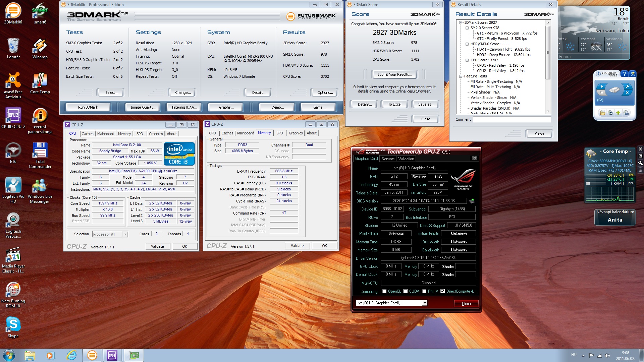Switch to Validation tab in GPU-Z
Image resolution: width=644 pixels, height=362 pixels.
click(x=406, y=159)
